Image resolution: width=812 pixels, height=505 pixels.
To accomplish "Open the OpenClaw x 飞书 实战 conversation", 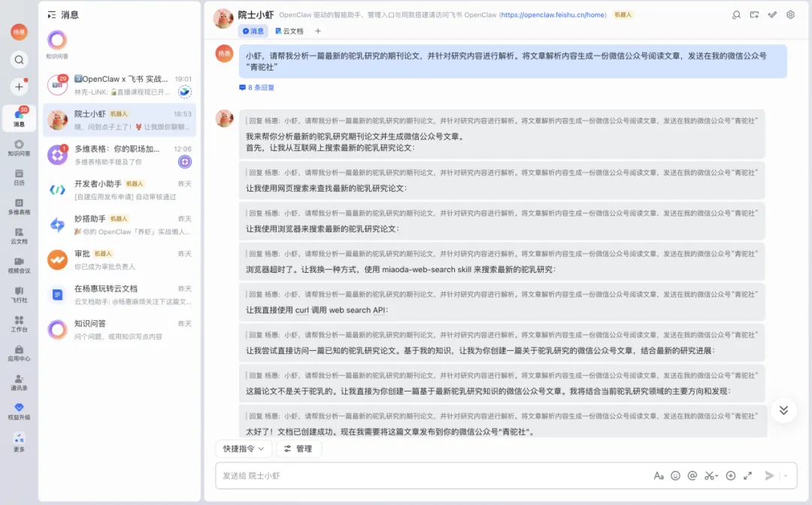I will (120, 85).
